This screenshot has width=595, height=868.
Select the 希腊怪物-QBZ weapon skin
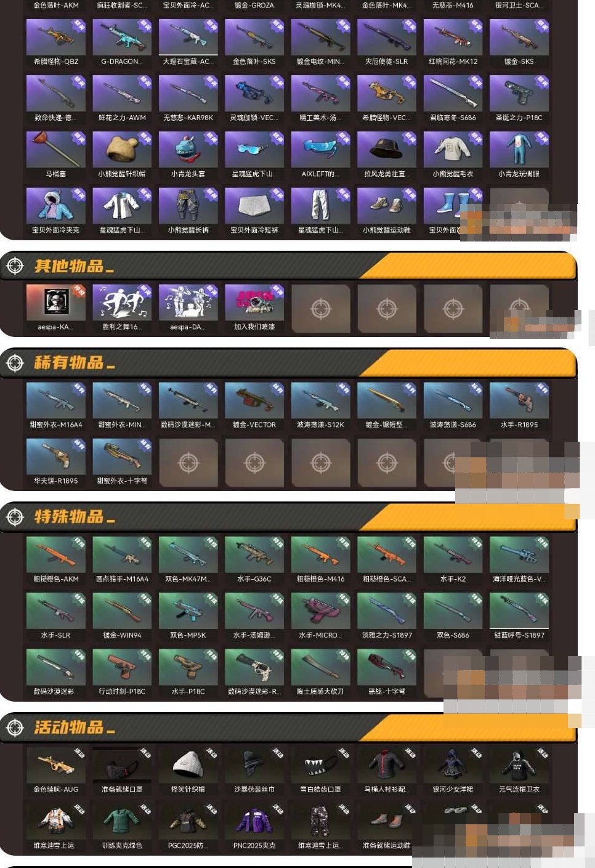tap(55, 43)
